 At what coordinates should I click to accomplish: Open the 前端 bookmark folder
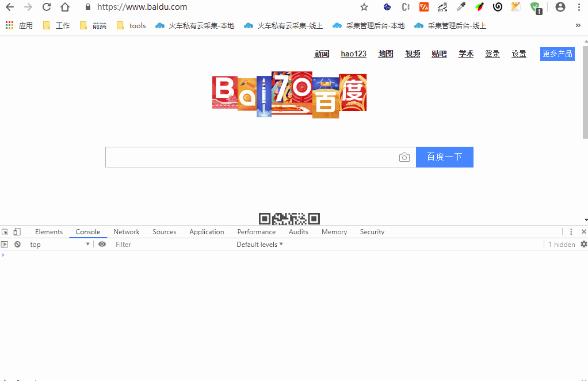coord(93,25)
